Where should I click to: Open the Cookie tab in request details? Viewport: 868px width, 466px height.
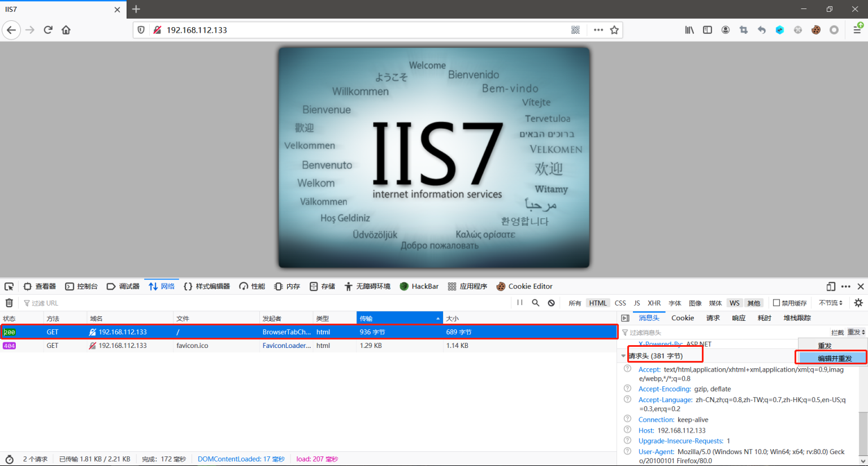pyautogui.click(x=683, y=318)
